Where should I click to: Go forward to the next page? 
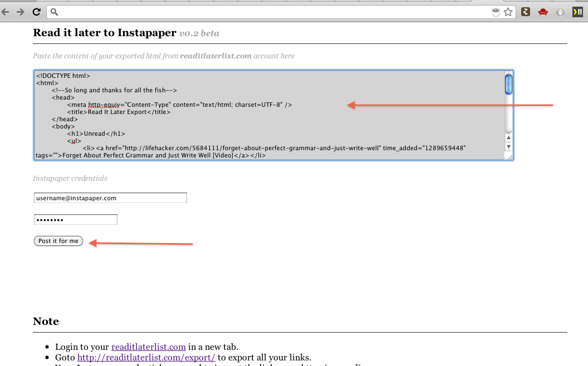click(20, 12)
